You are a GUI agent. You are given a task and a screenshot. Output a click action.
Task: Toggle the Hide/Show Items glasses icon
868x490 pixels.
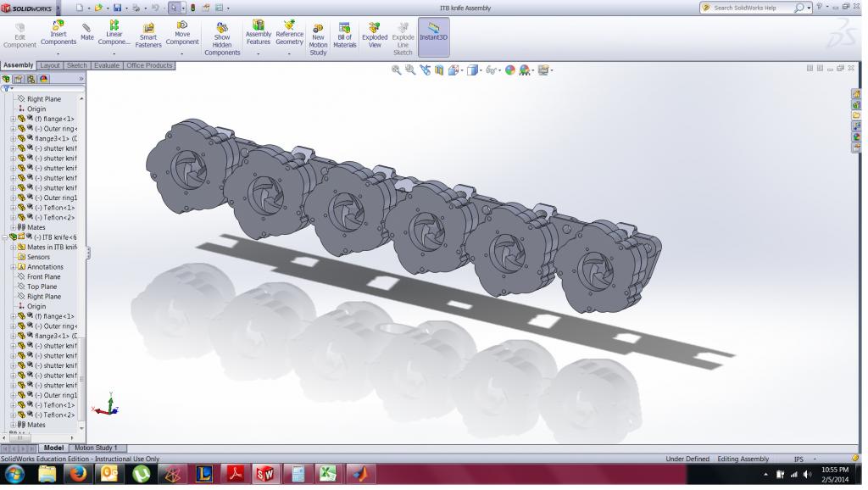(490, 70)
